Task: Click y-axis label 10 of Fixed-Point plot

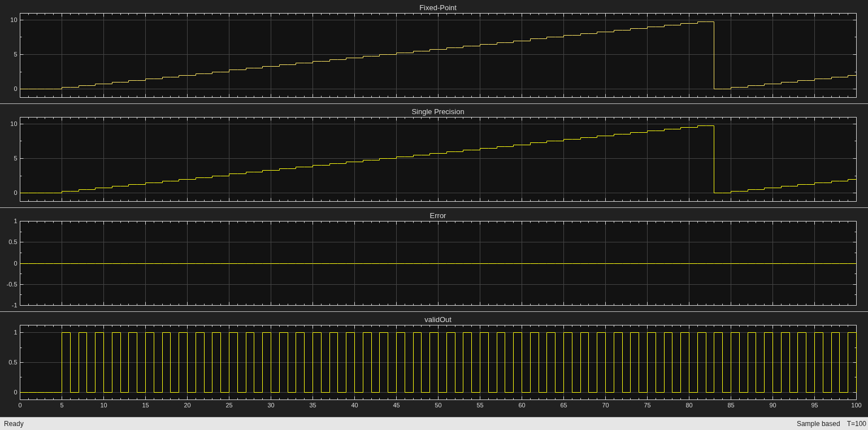Action: [14, 20]
